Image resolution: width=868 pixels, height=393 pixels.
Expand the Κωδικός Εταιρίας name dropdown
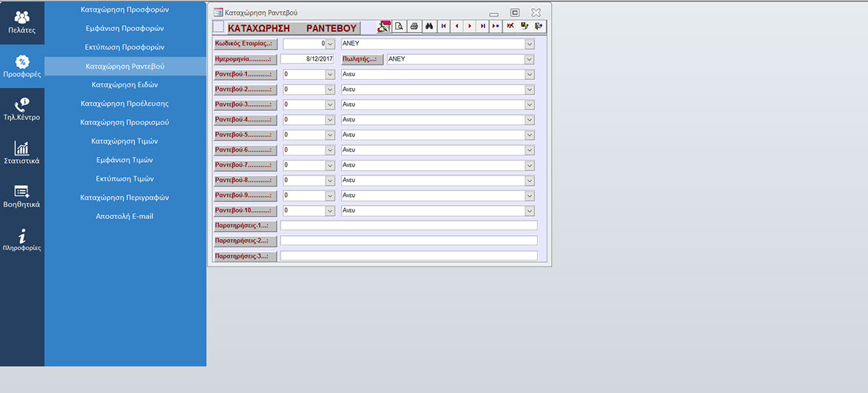pos(529,44)
